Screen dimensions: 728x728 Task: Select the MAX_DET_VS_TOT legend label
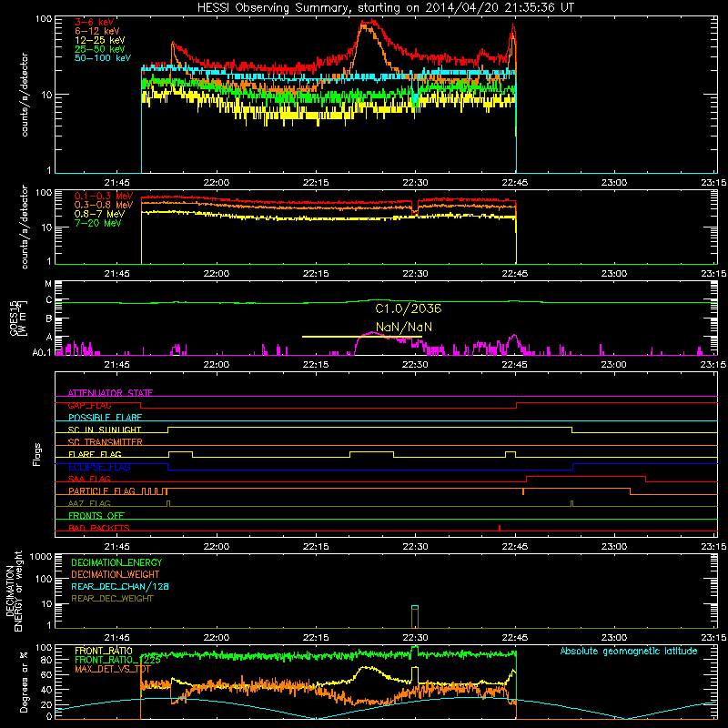113,669
